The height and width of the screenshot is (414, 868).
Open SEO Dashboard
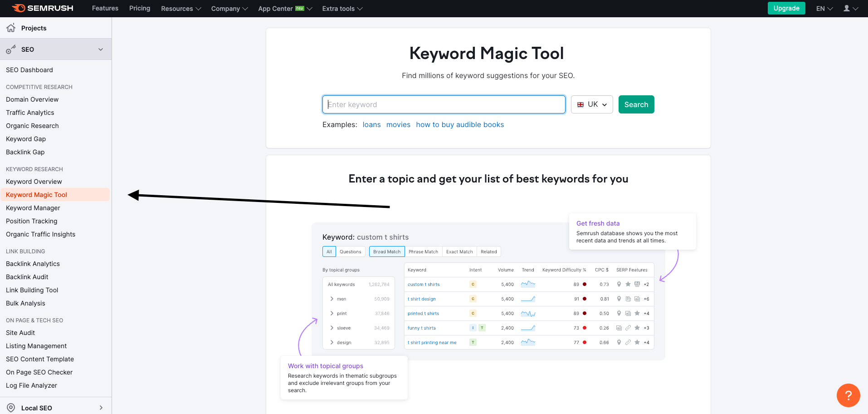29,70
